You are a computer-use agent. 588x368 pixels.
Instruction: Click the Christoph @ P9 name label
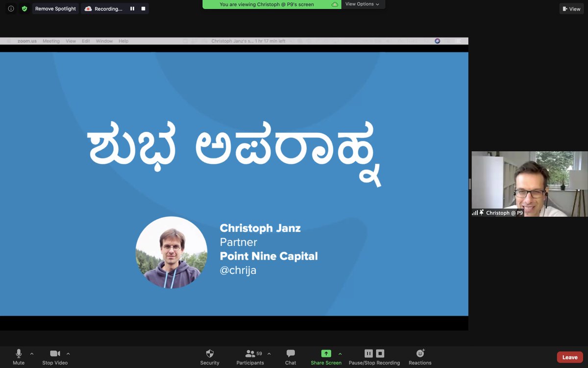pos(504,213)
